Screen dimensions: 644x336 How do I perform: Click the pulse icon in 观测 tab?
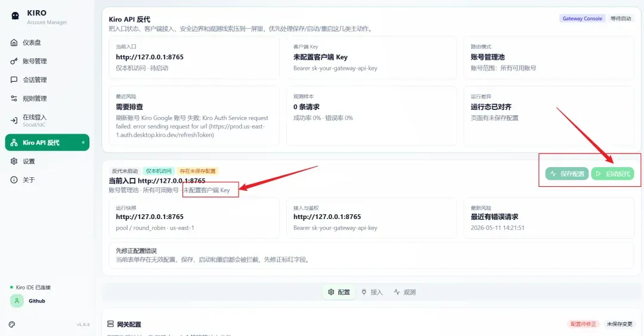coord(397,292)
